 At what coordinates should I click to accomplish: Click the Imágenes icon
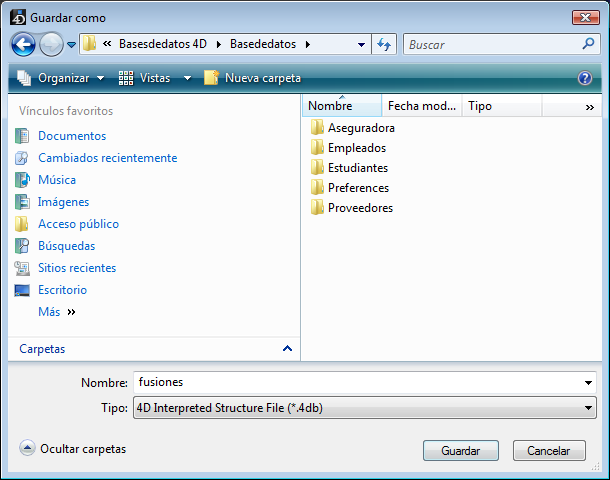[x=22, y=202]
